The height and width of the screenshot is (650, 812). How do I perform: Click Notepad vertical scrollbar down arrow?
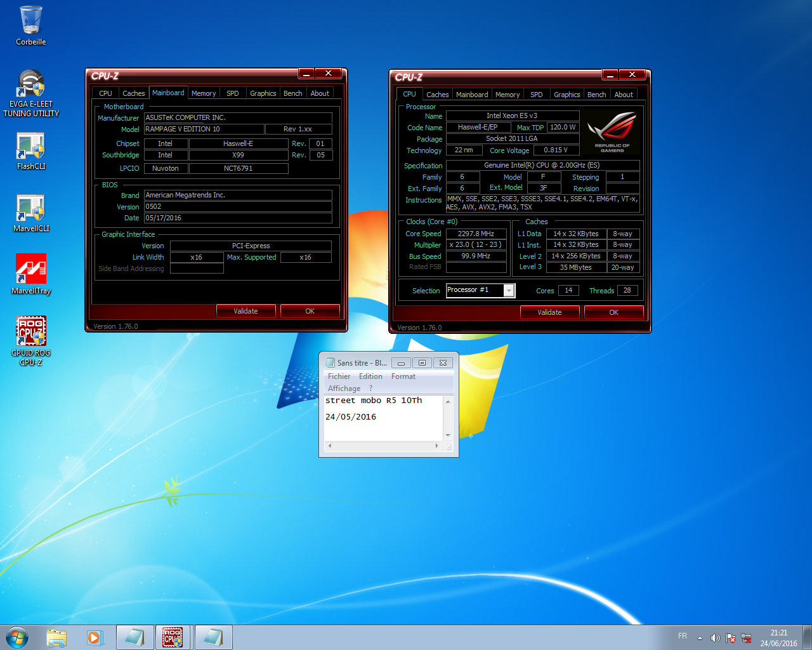click(448, 435)
